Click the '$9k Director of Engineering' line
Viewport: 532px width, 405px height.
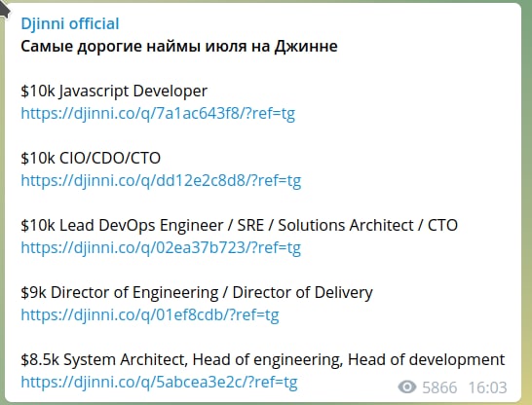point(197,292)
